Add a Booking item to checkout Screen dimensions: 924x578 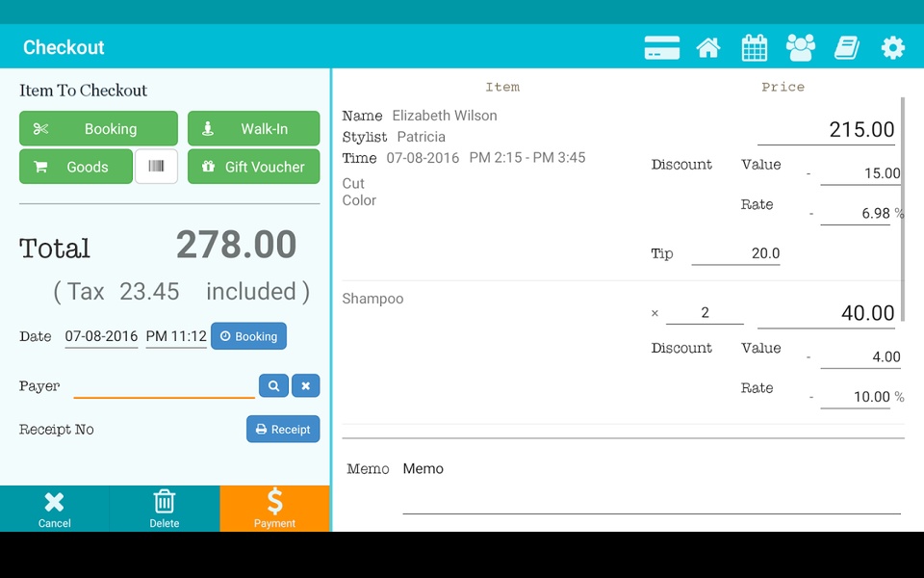98,128
